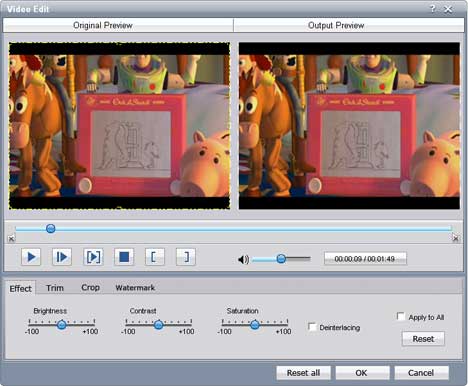Click the Original Preview header label

point(103,25)
